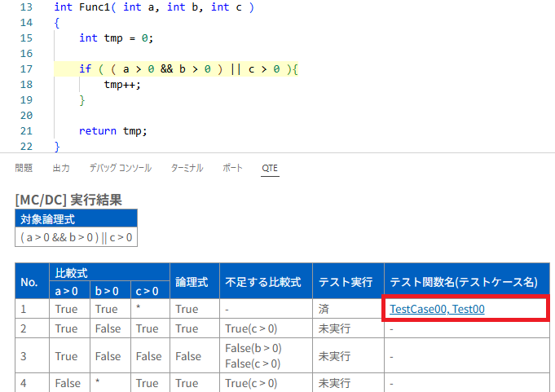The image size is (555, 392).
Task: Click the 不足する比較式 column header
Action: coord(266,282)
